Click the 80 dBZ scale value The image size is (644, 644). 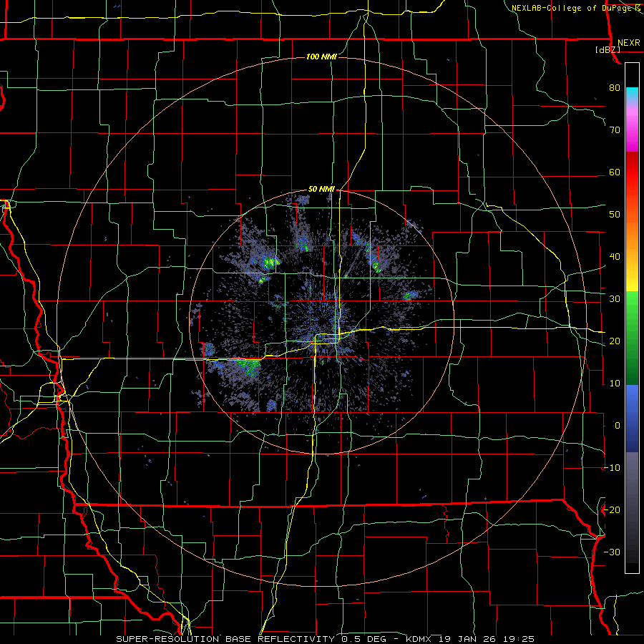pyautogui.click(x=615, y=87)
